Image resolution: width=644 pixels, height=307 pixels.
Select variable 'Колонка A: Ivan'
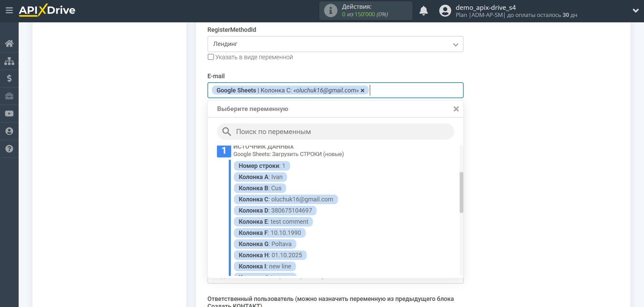tap(260, 177)
